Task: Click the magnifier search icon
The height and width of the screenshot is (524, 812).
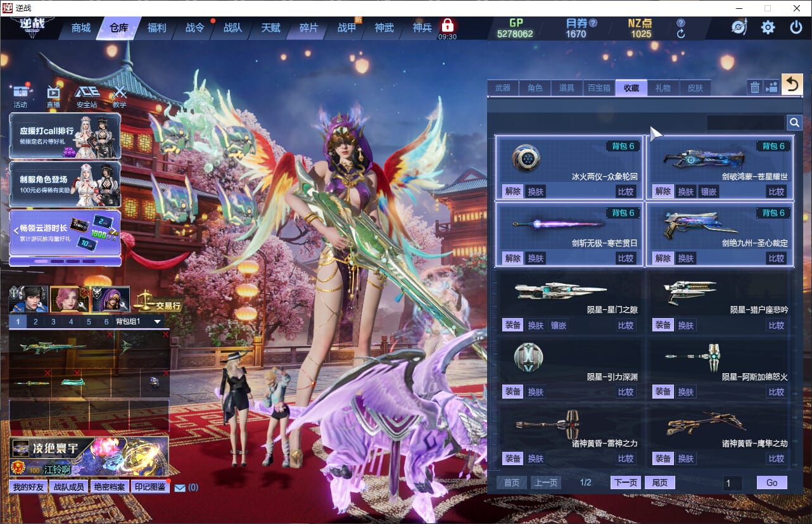Action: [x=794, y=122]
